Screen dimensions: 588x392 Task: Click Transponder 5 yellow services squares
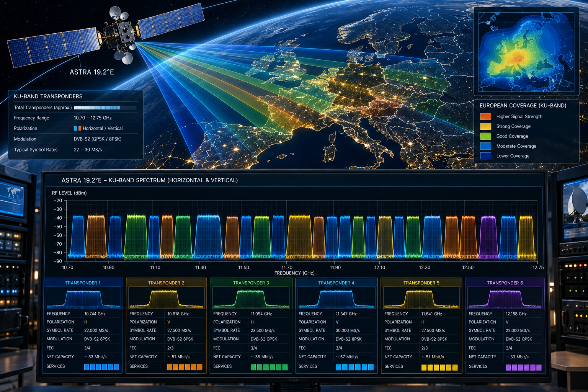point(439,367)
